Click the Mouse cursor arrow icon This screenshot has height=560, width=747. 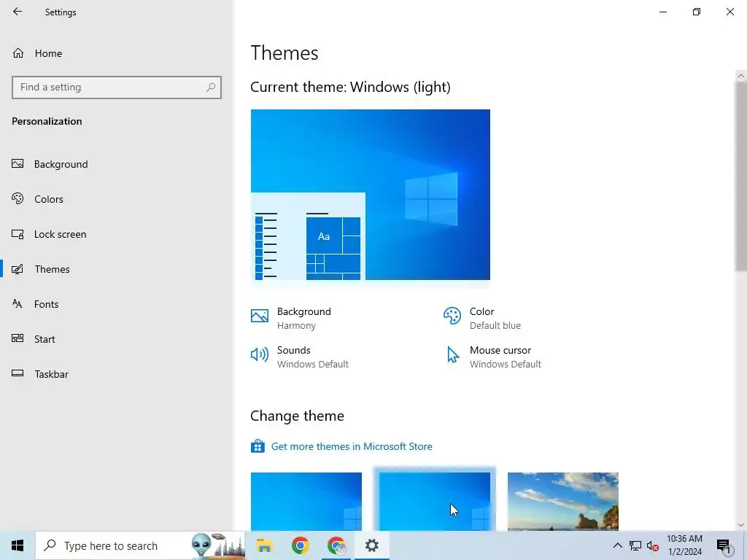tap(453, 355)
